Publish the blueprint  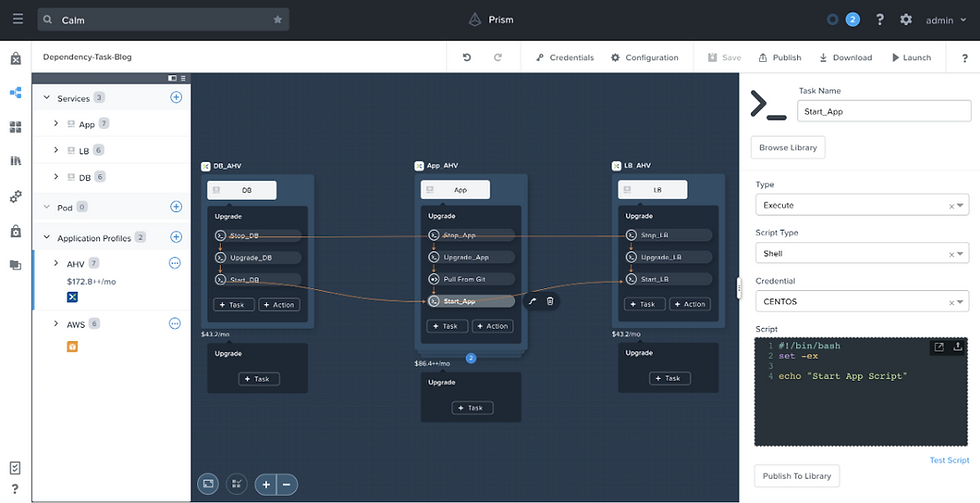[780, 57]
